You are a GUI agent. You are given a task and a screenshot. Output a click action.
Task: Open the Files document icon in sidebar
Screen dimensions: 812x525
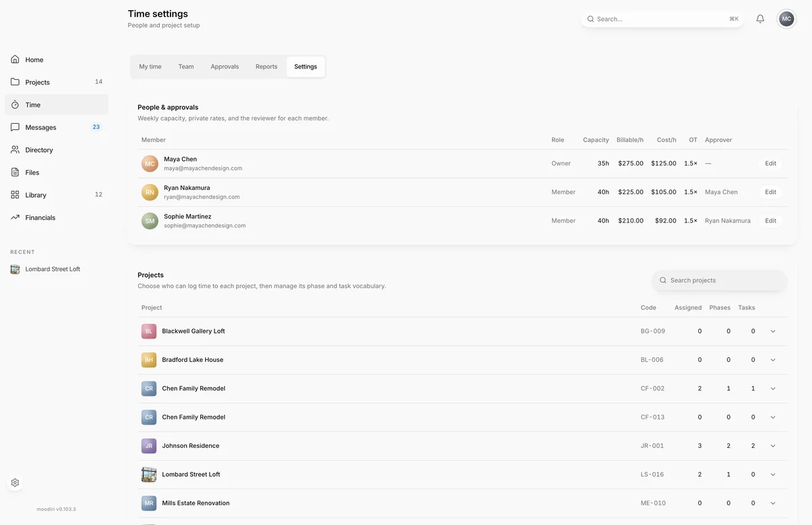[15, 173]
